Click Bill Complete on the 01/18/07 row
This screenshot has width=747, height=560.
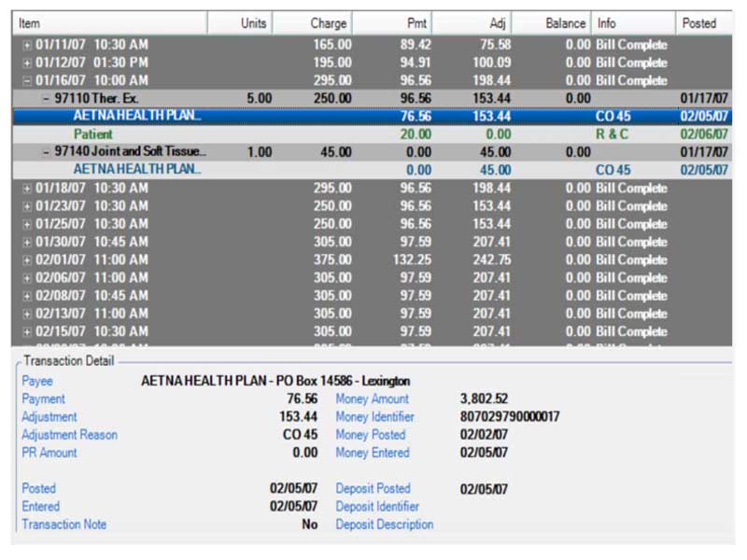tap(631, 189)
